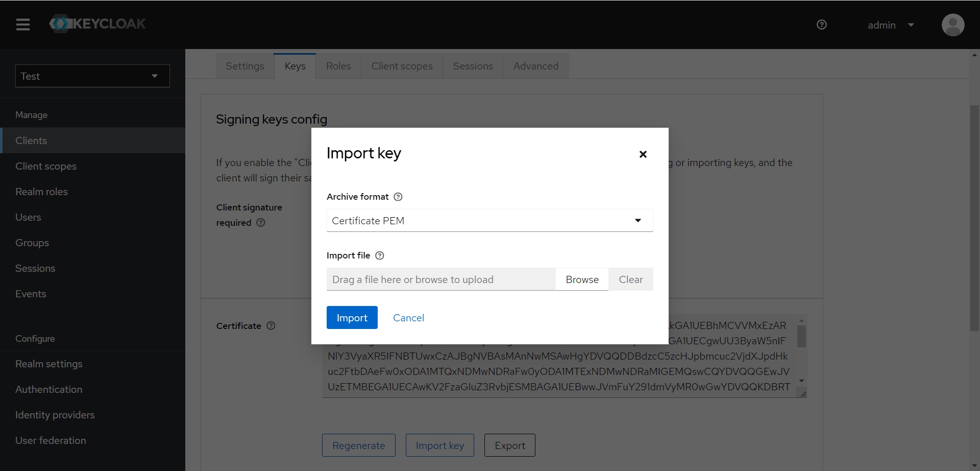The height and width of the screenshot is (471, 980).
Task: Cancel the key import
Action: 408,318
